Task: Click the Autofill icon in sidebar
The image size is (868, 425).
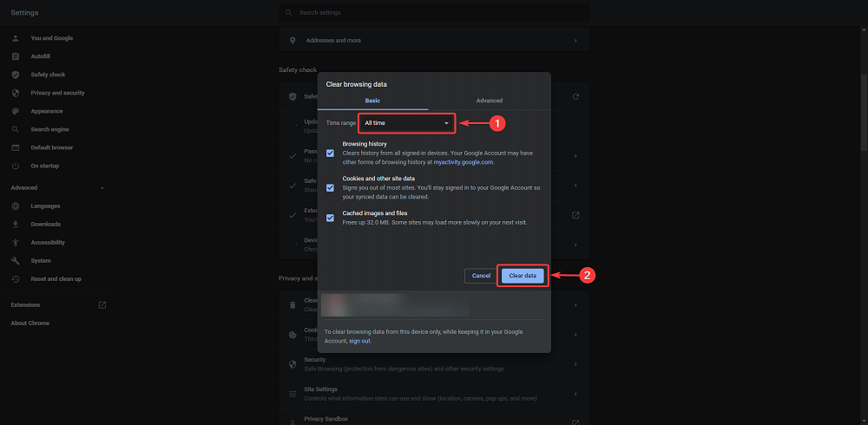Action: point(16,56)
